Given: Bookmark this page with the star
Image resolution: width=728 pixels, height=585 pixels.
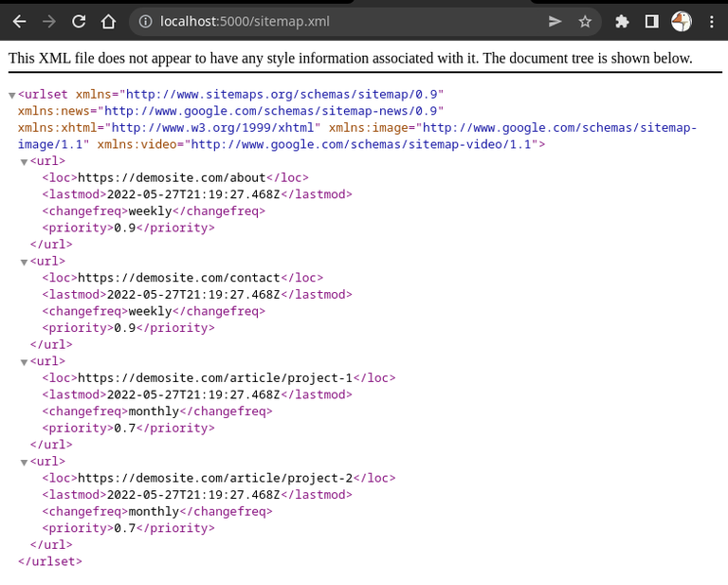Looking at the screenshot, I should point(585,22).
